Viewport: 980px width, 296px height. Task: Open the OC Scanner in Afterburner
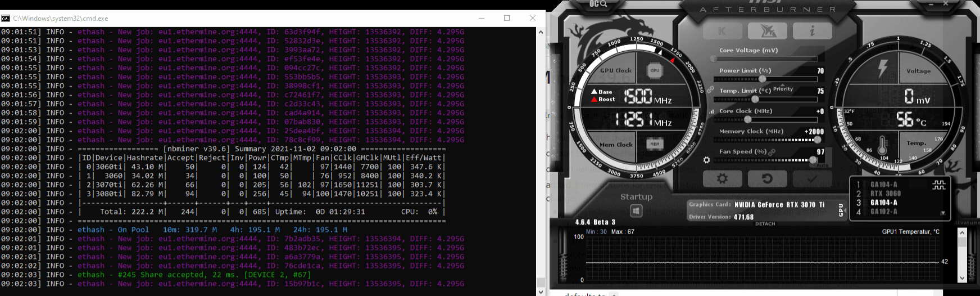pos(598,4)
